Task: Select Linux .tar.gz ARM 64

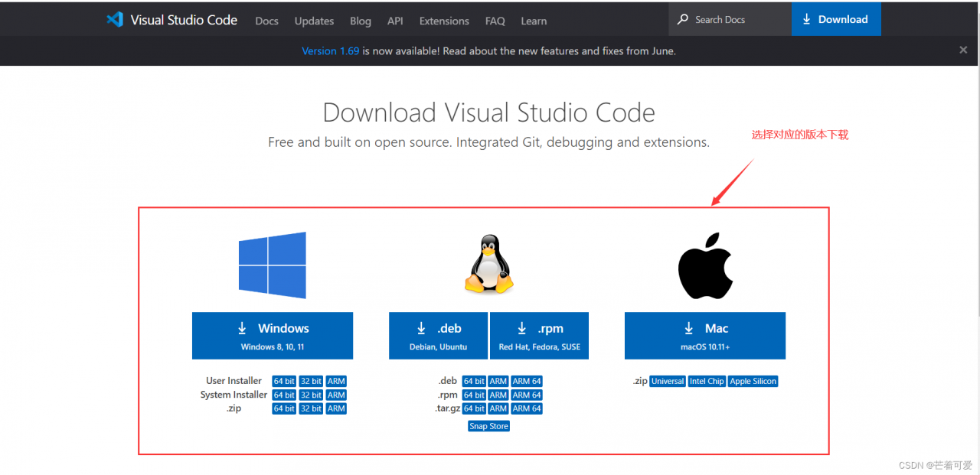Action: (x=527, y=408)
